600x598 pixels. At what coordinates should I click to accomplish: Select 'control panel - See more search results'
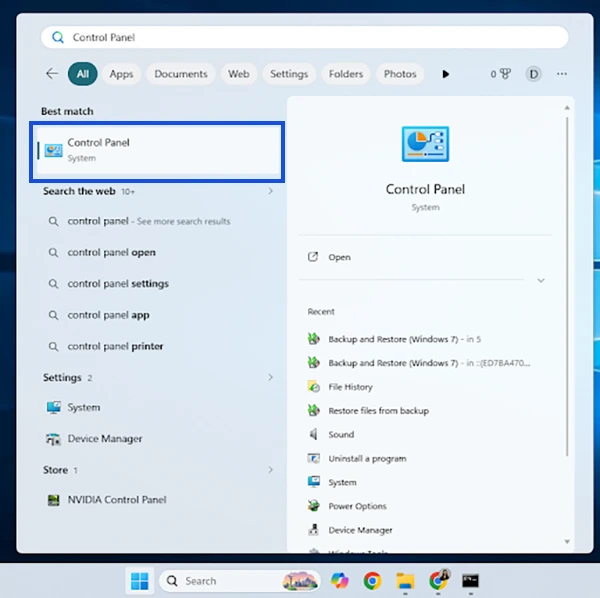click(149, 221)
